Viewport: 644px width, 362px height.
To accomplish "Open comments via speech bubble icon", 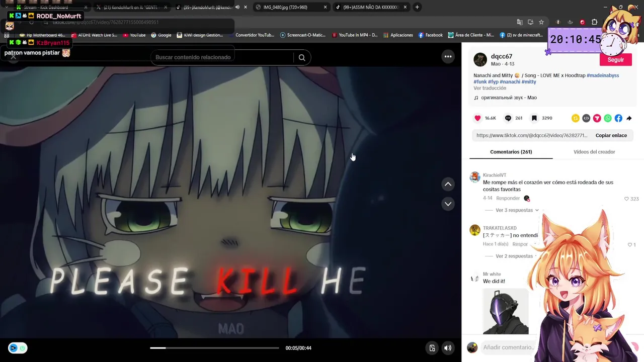I will point(508,118).
